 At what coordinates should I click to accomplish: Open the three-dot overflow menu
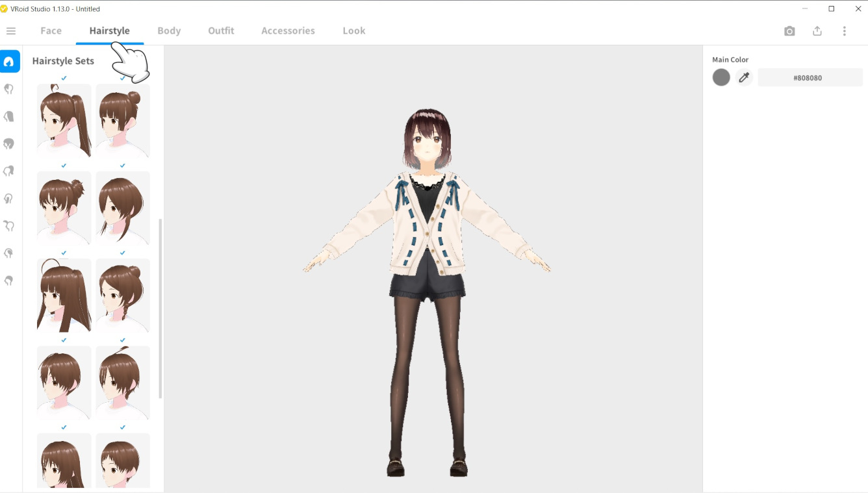(845, 31)
